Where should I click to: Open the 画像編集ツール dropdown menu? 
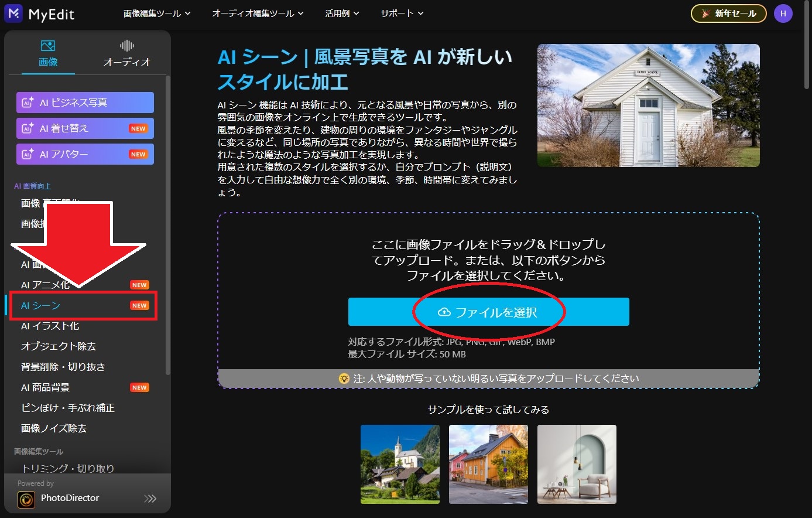click(157, 13)
